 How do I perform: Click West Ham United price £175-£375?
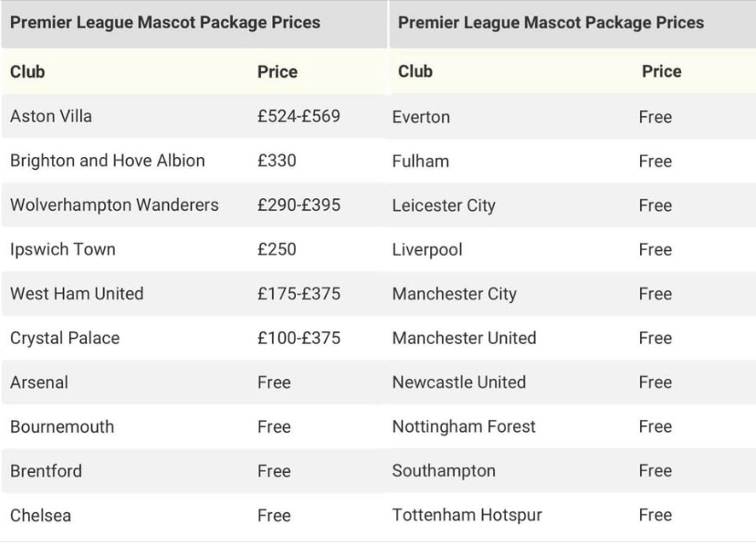299,293
